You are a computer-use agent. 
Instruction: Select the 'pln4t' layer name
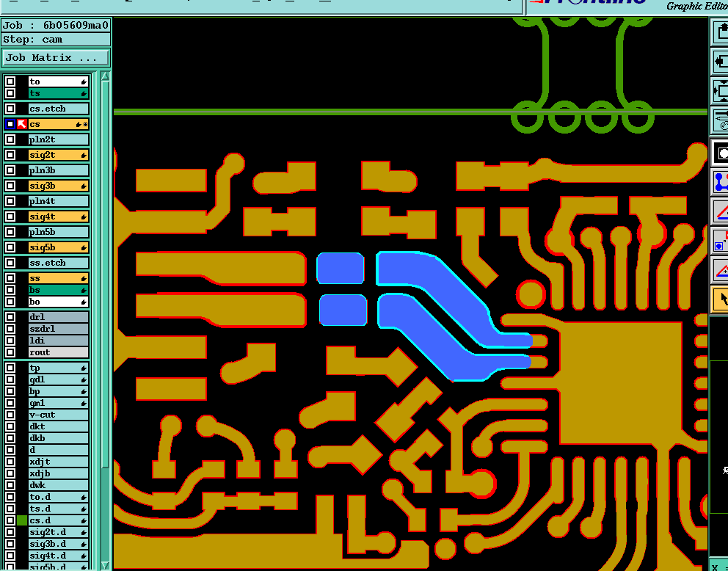pyautogui.click(x=59, y=201)
